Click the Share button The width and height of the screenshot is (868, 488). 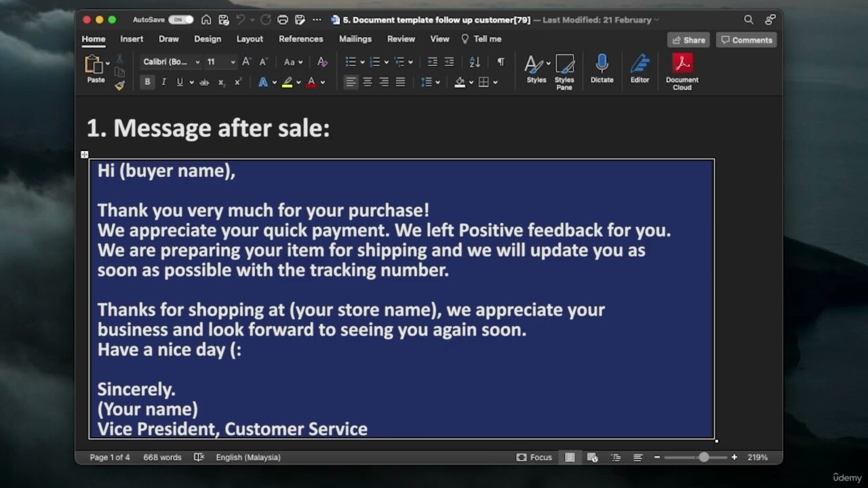[688, 40]
